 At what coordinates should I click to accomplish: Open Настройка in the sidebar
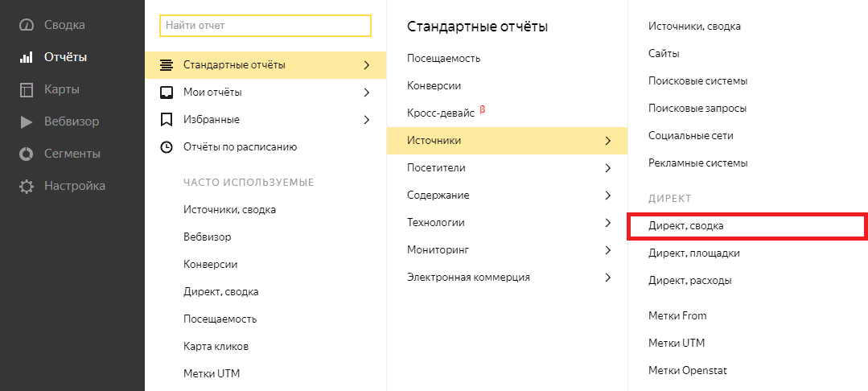tap(75, 186)
